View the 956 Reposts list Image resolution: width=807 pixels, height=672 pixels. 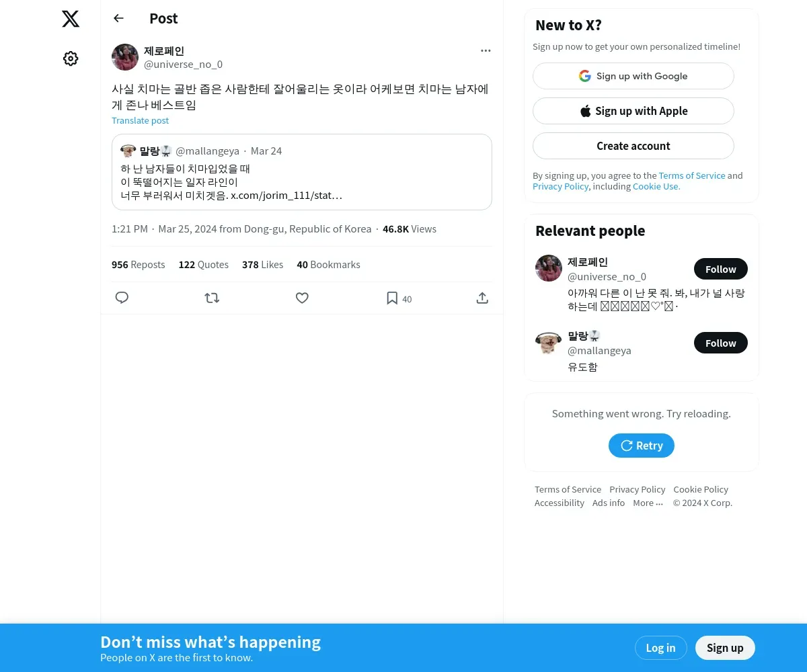point(138,265)
